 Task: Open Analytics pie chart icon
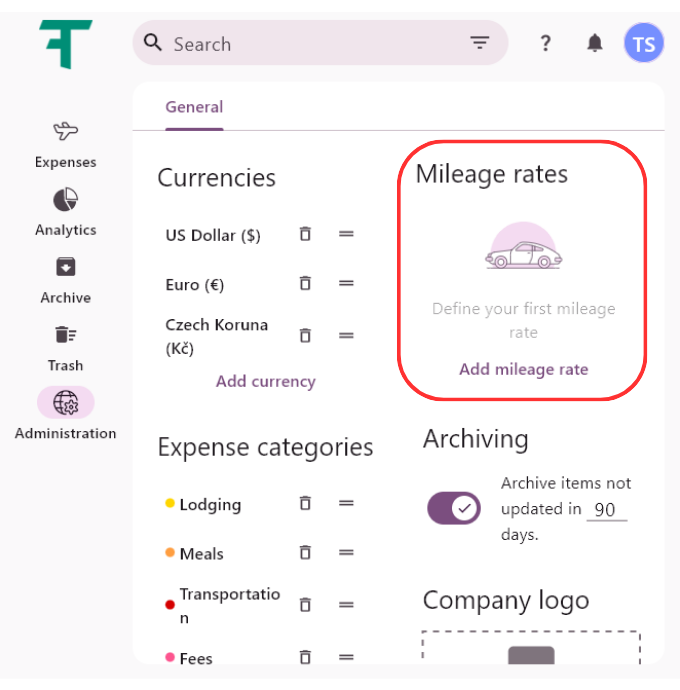65,200
